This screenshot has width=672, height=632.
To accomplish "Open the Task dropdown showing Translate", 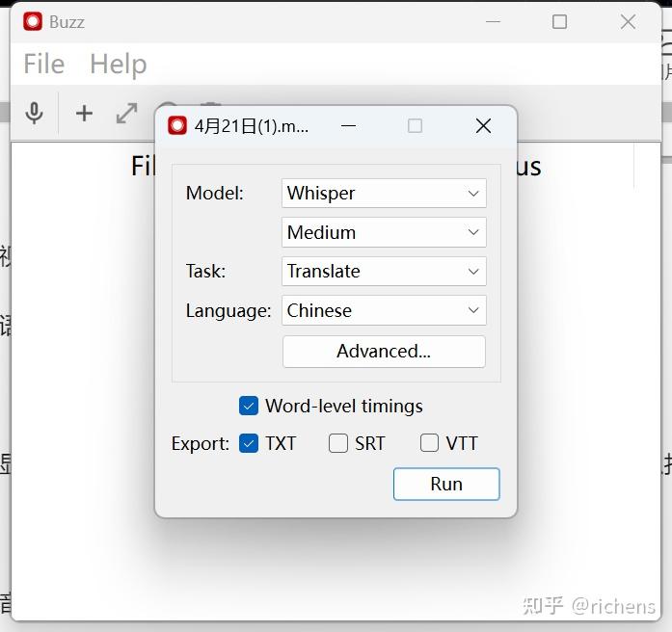I will point(384,271).
